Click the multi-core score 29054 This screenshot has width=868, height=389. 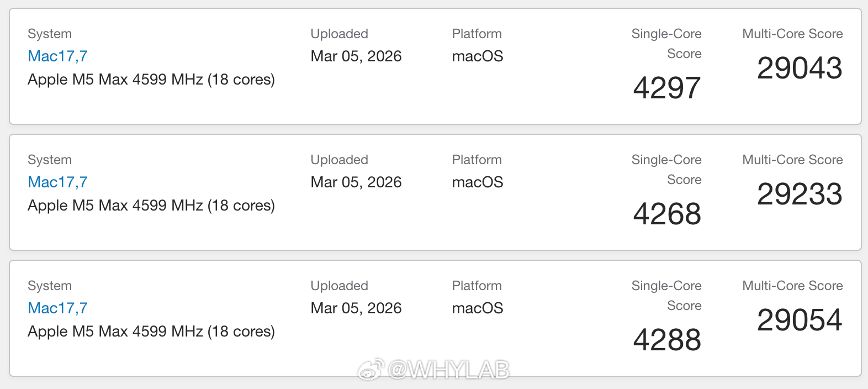click(x=800, y=320)
